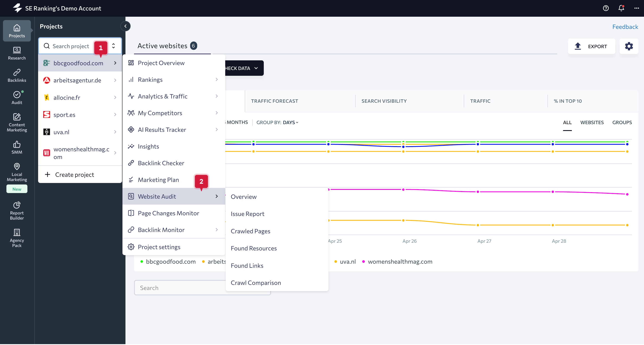Expand allocine.fr project submenu
The width and height of the screenshot is (644, 345).
[x=115, y=98]
